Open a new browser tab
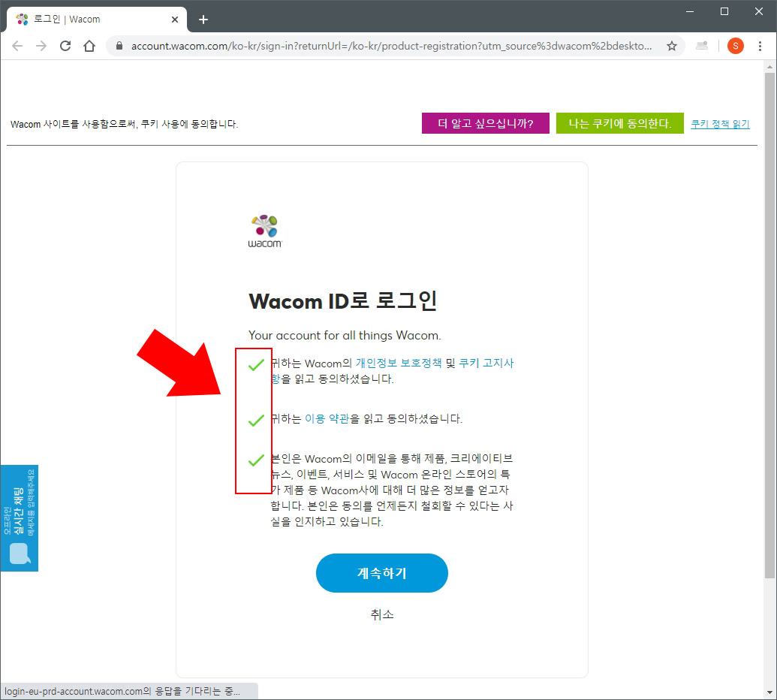The height and width of the screenshot is (700, 777). coord(203,20)
